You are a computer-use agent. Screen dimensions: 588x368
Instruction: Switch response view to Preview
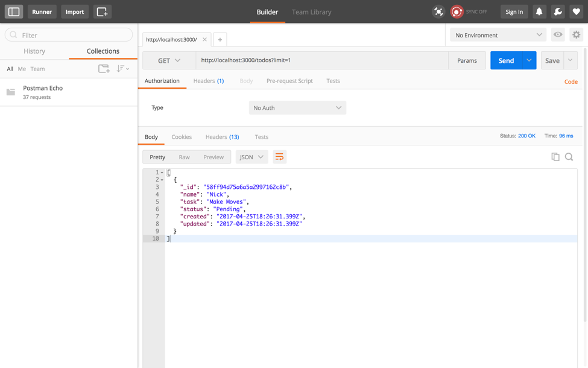click(213, 156)
